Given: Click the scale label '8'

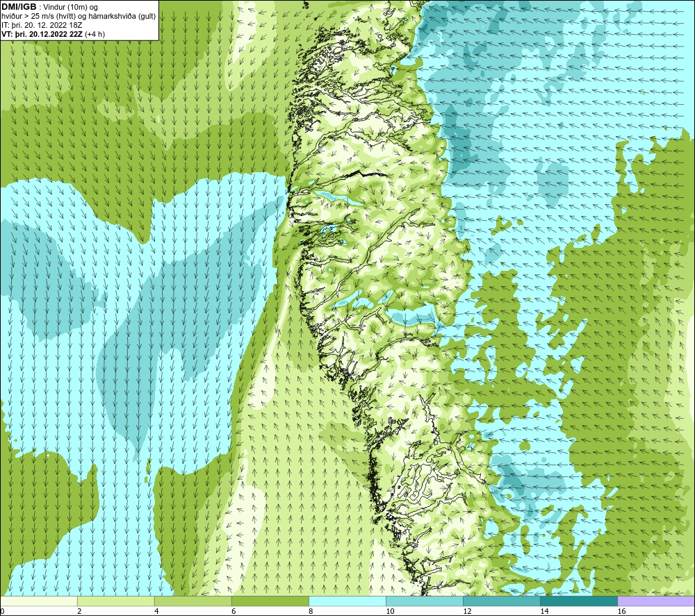Looking at the screenshot, I should (311, 611).
